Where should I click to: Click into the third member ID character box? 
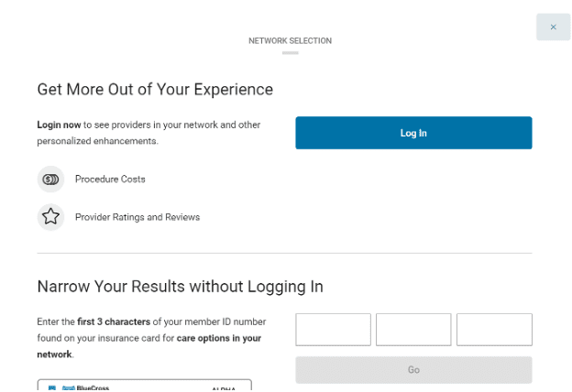click(x=494, y=330)
